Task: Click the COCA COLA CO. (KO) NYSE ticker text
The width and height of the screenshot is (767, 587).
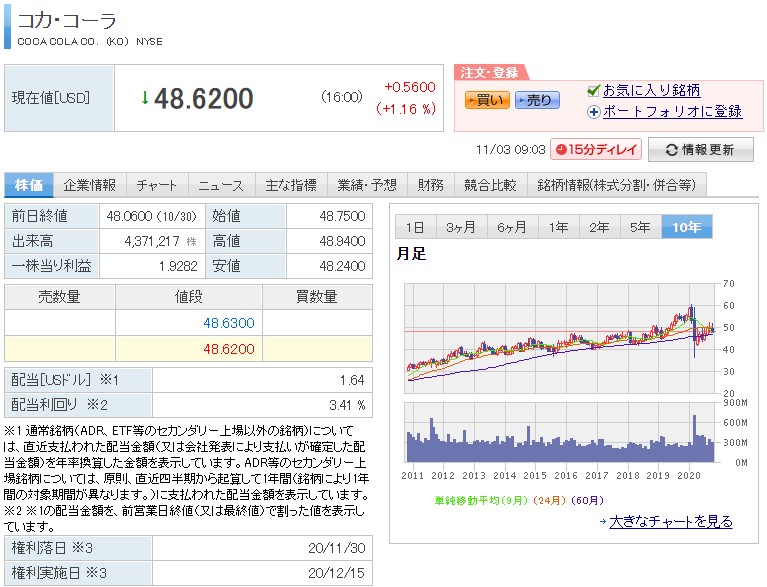Action: [90, 42]
